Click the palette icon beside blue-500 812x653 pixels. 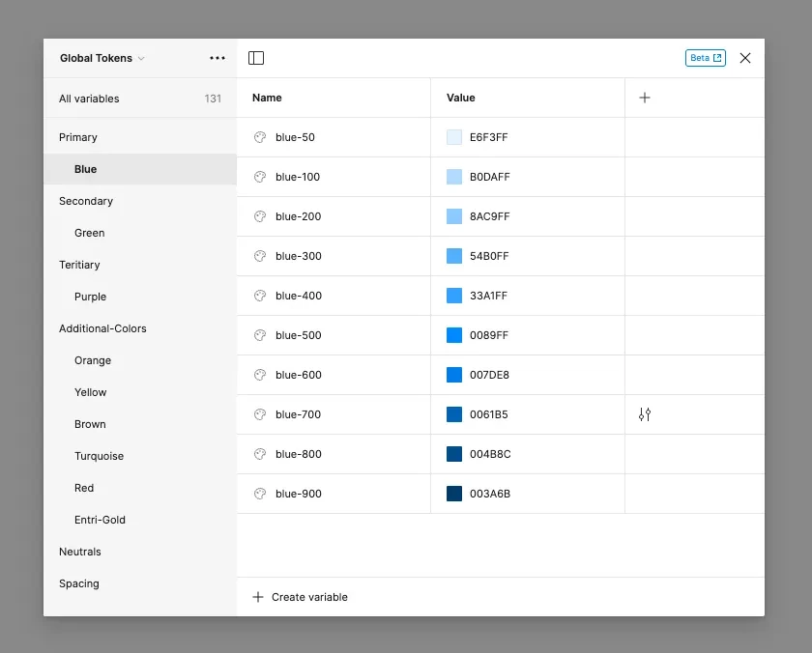pyautogui.click(x=260, y=335)
